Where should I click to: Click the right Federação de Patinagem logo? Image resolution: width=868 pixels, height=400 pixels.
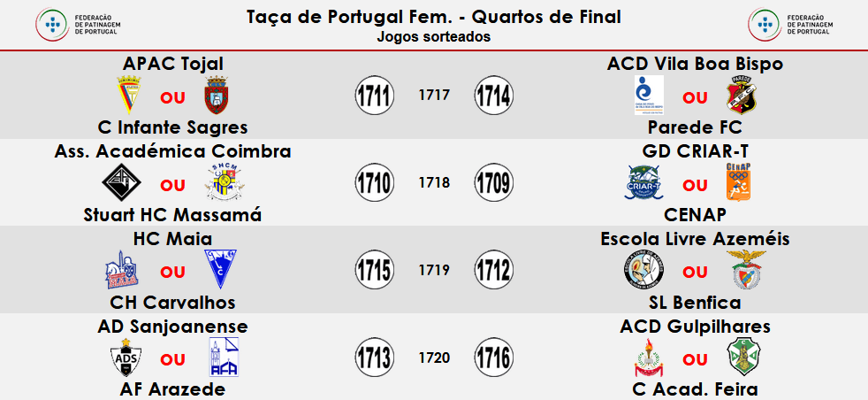pyautogui.click(x=790, y=23)
